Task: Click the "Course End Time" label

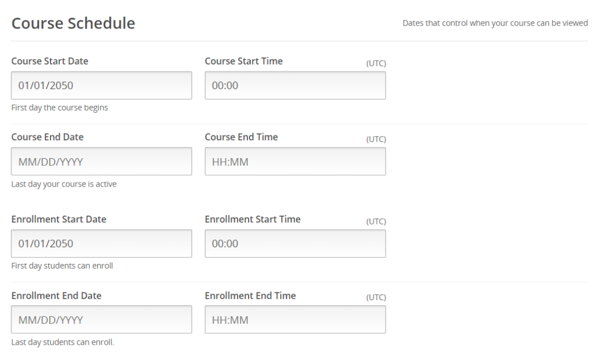Action: tap(241, 137)
